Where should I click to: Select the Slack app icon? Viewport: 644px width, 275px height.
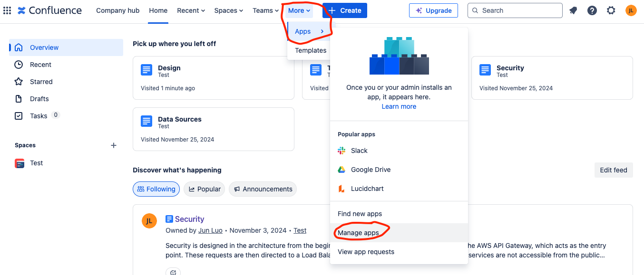pyautogui.click(x=342, y=151)
